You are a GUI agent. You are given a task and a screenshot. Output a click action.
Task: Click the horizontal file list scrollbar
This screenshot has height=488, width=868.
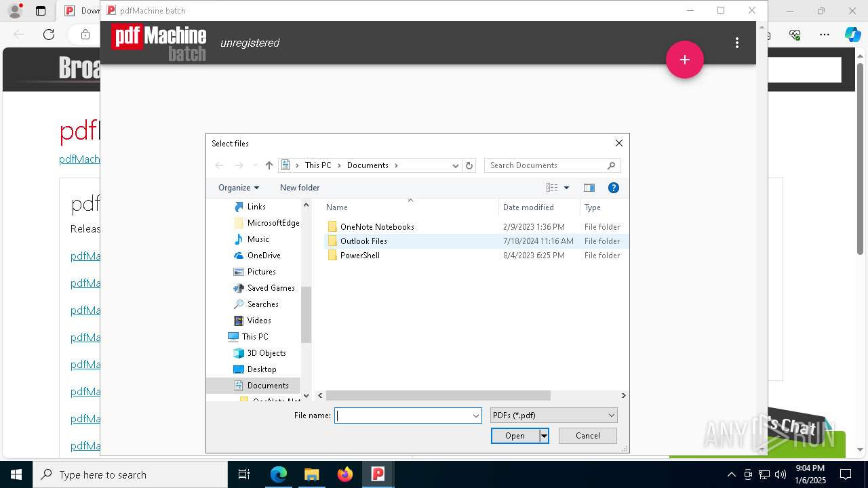click(438, 395)
